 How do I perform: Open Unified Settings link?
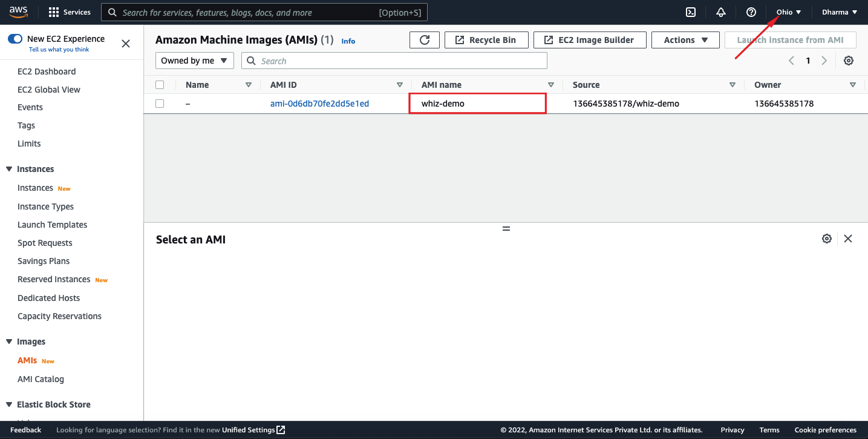tap(248, 430)
